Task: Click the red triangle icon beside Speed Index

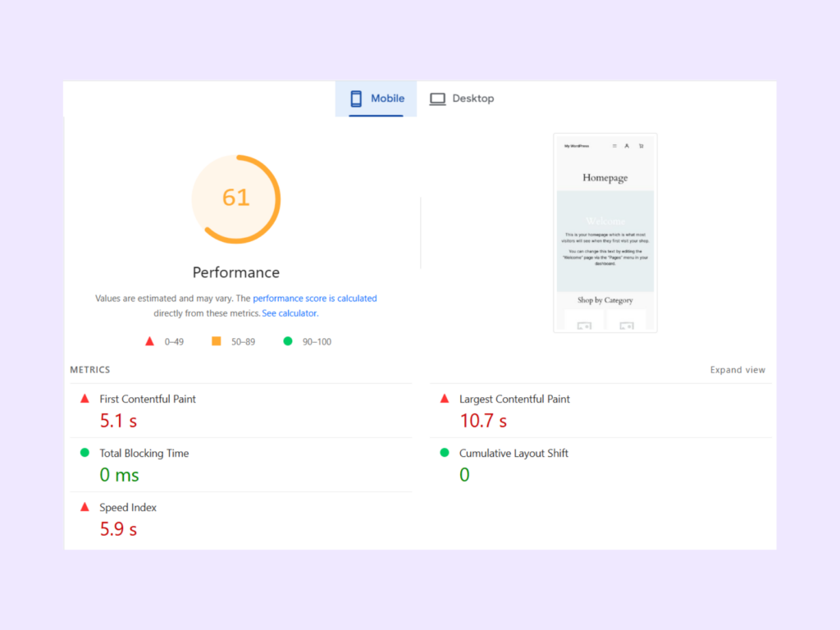Action: pyautogui.click(x=84, y=507)
